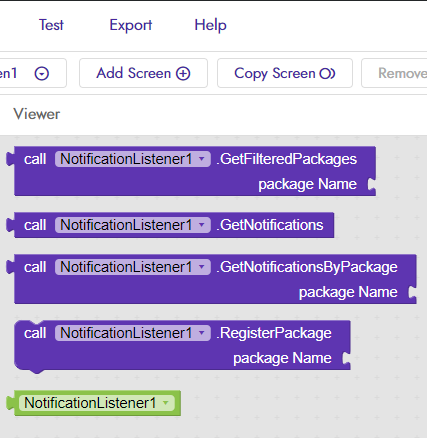
Task: Open the Help menu
Action: click(x=210, y=25)
